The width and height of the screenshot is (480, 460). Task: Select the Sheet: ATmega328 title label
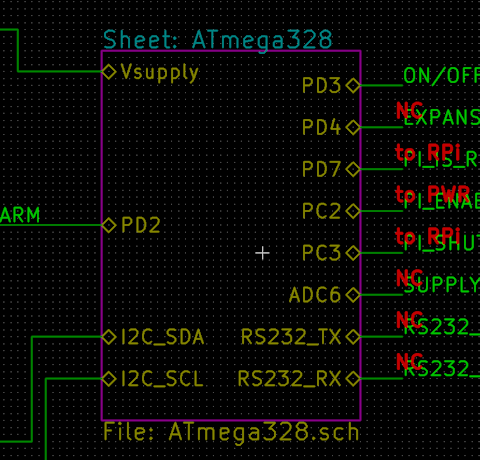pos(218,40)
